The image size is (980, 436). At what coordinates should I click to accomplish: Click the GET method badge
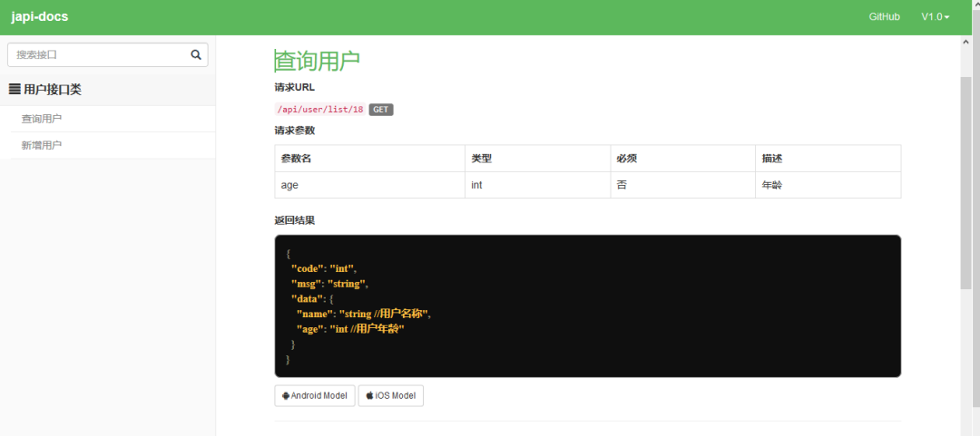(x=380, y=110)
